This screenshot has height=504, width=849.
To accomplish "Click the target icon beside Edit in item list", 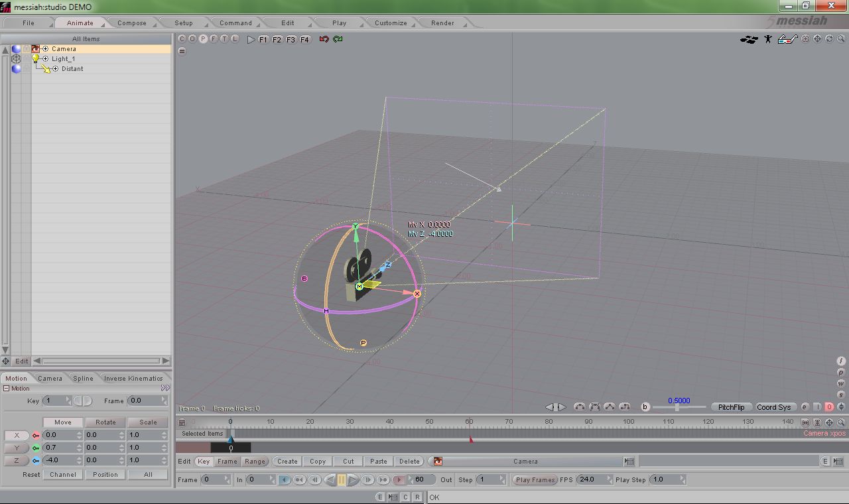I will (x=6, y=361).
